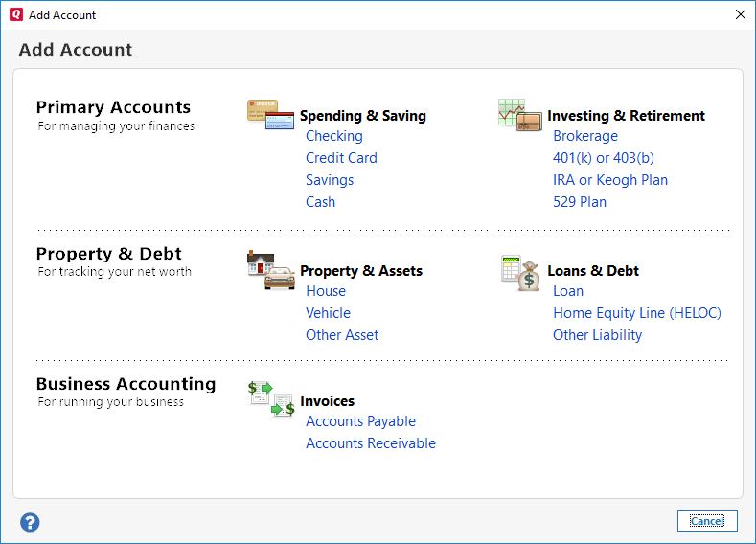The image size is (756, 544).
Task: Add a House asset account
Action: click(x=326, y=291)
